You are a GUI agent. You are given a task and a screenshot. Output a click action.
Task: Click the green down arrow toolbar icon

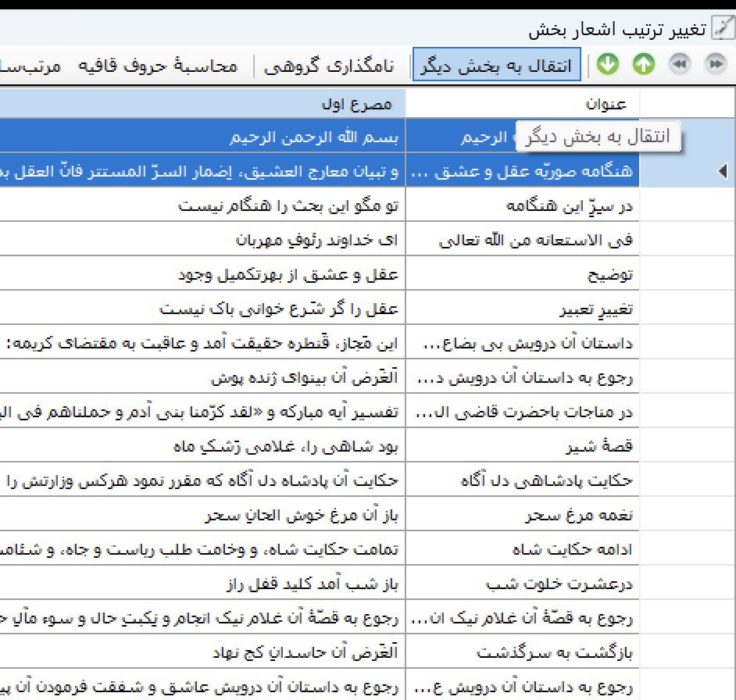point(607,65)
